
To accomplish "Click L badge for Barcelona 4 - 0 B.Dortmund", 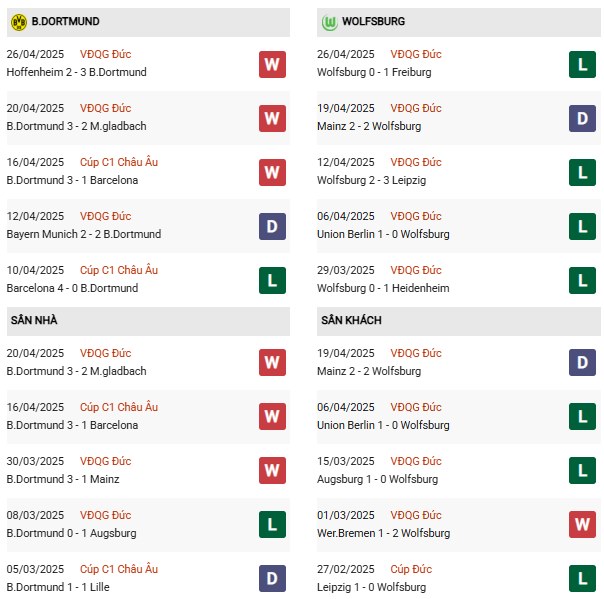I will coord(272,280).
